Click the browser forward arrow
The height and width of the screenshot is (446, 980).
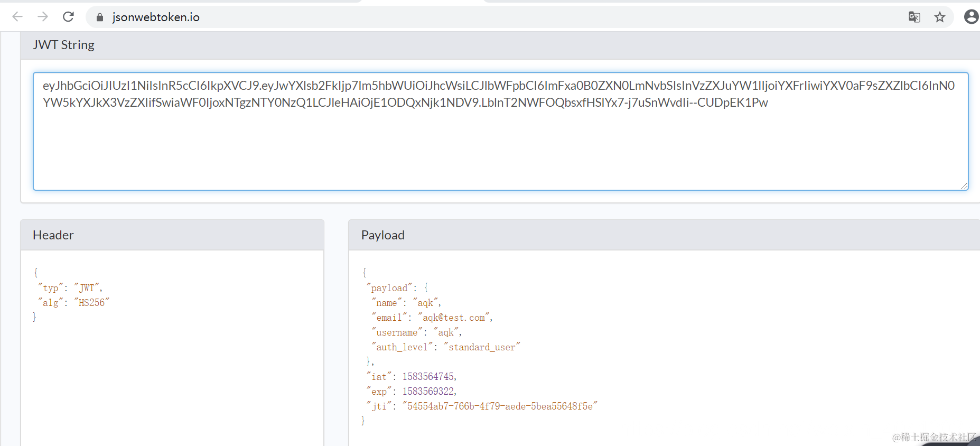(x=43, y=17)
